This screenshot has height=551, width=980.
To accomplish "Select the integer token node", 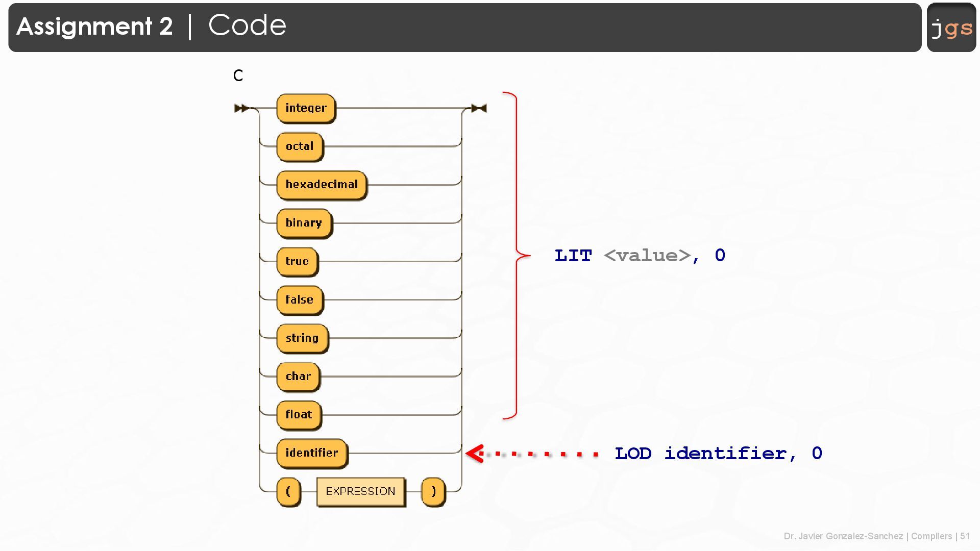I will (x=306, y=108).
